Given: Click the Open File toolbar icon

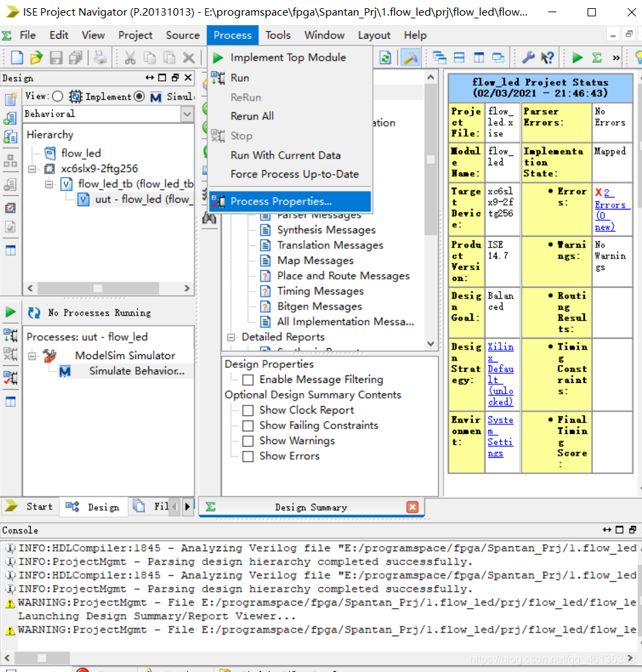Looking at the screenshot, I should click(x=35, y=57).
